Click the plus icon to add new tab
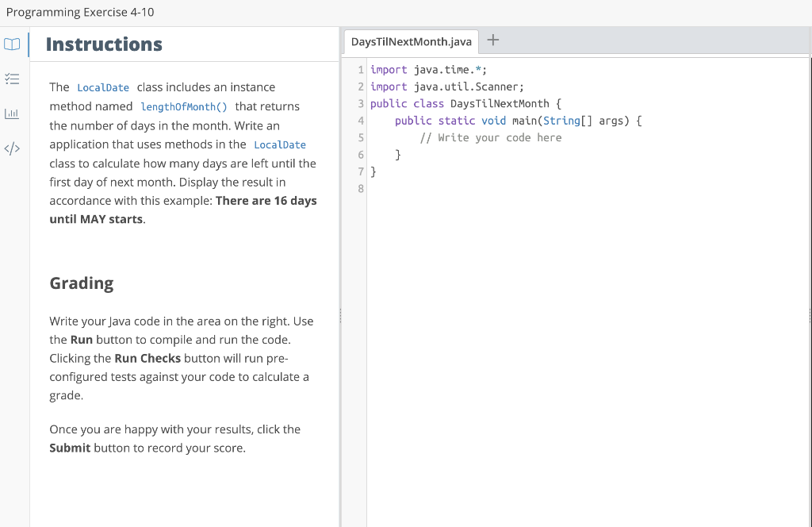Viewport: 812px width, 527px height. tap(492, 39)
